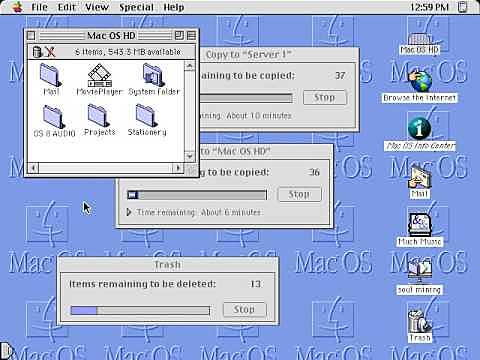Open the Help menu

point(173,7)
